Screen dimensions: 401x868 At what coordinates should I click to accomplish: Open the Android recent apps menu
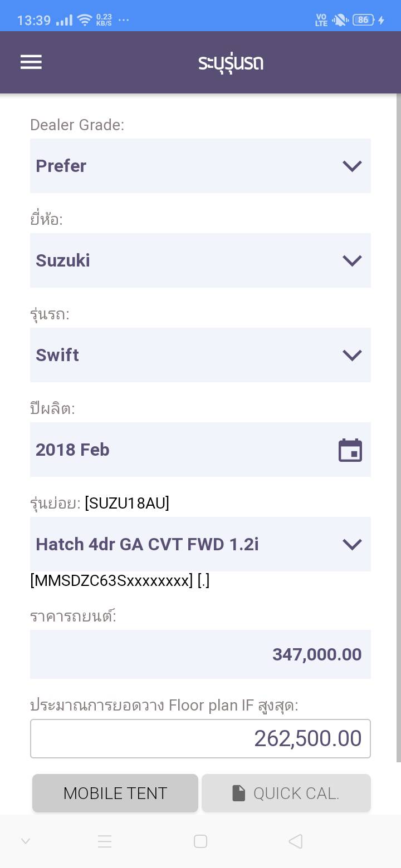click(105, 841)
